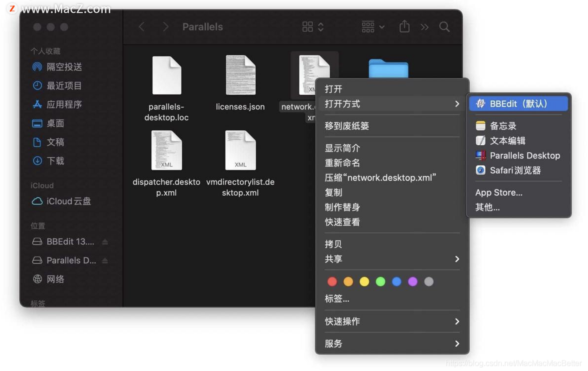Choose compress 压缩 network.desktop.xml

point(392,178)
